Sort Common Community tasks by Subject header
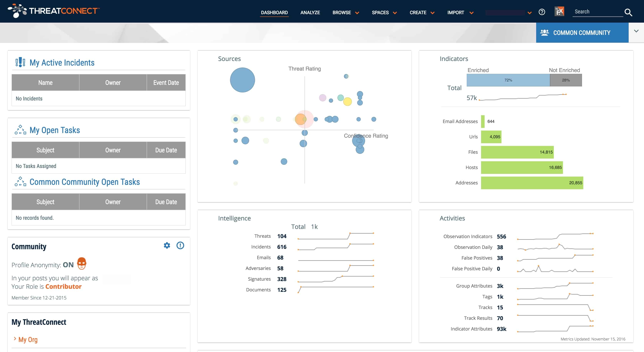Image resolution: width=644 pixels, height=352 pixels. tap(45, 202)
